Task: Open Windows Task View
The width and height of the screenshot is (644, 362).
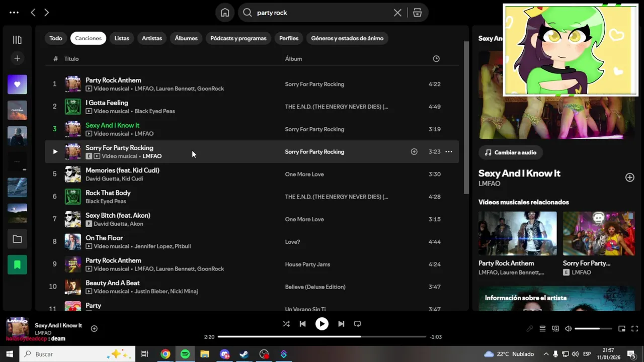Action: pyautogui.click(x=145, y=354)
